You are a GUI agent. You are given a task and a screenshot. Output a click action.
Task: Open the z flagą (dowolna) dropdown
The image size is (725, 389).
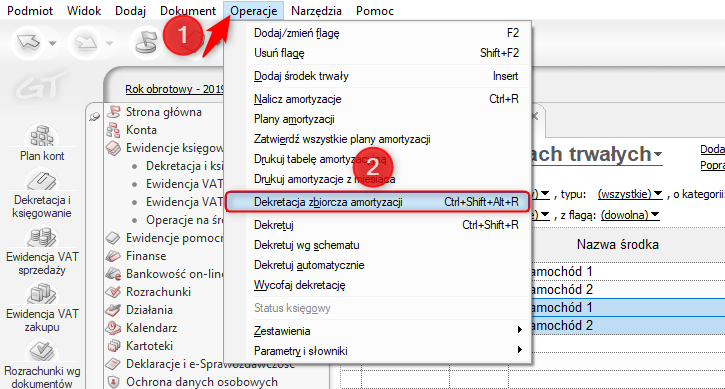pos(630,215)
